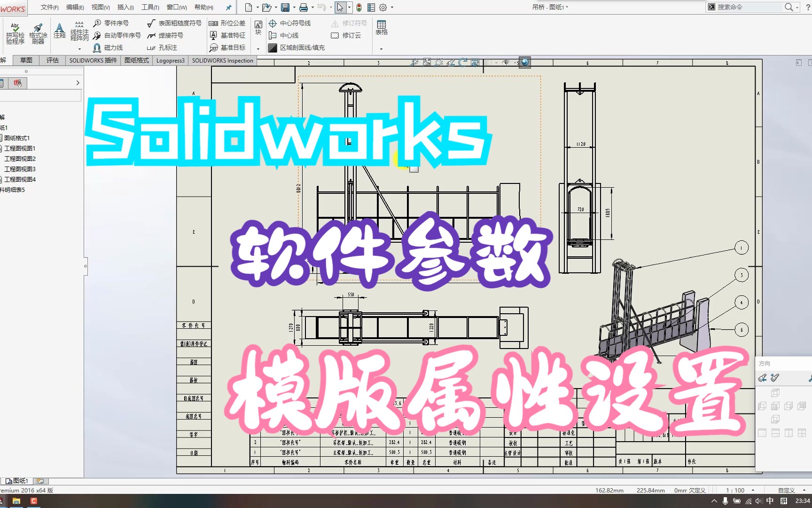Image resolution: width=812 pixels, height=508 pixels.
Task: Switch to the 图纸格式 tab
Action: pos(137,60)
